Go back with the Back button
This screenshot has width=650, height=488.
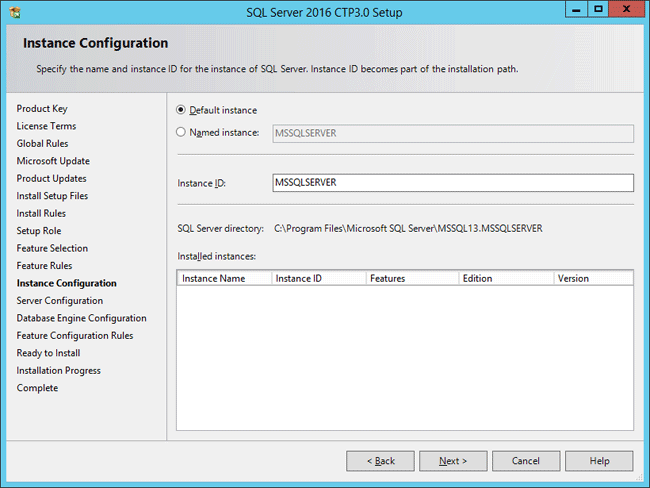point(380,461)
